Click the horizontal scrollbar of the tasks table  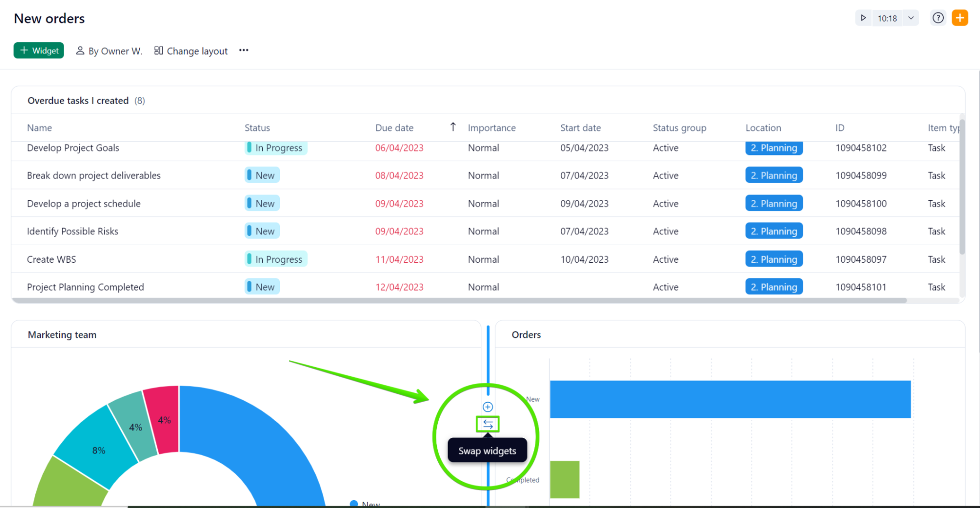[459, 300]
